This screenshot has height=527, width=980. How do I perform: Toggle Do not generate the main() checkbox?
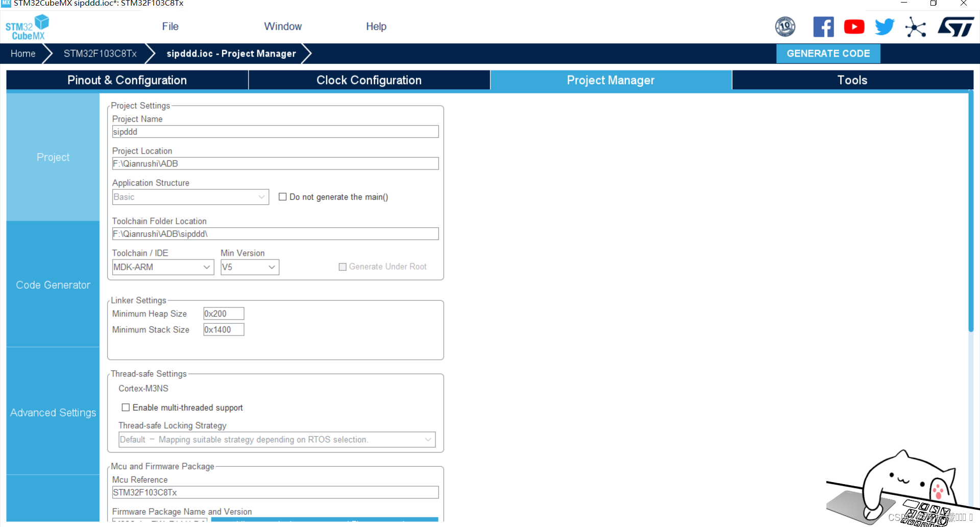pos(282,197)
